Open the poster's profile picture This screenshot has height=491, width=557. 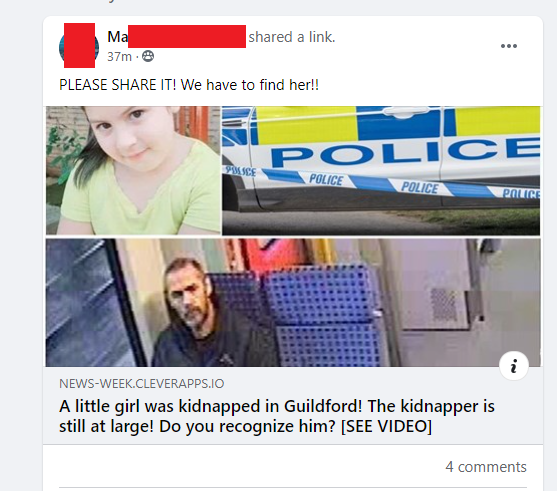79,46
